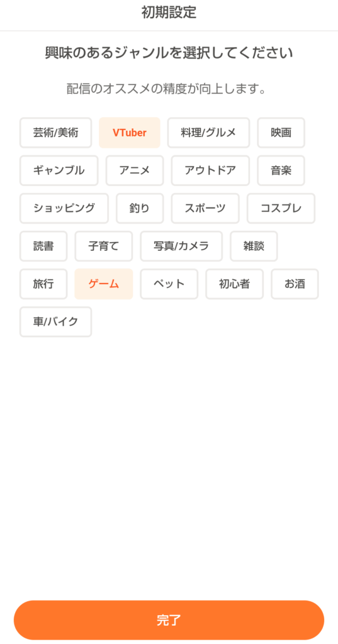Image resolution: width=338 pixels, height=644 pixels.
Task: Select the 雑談 genre chip
Action: [254, 246]
